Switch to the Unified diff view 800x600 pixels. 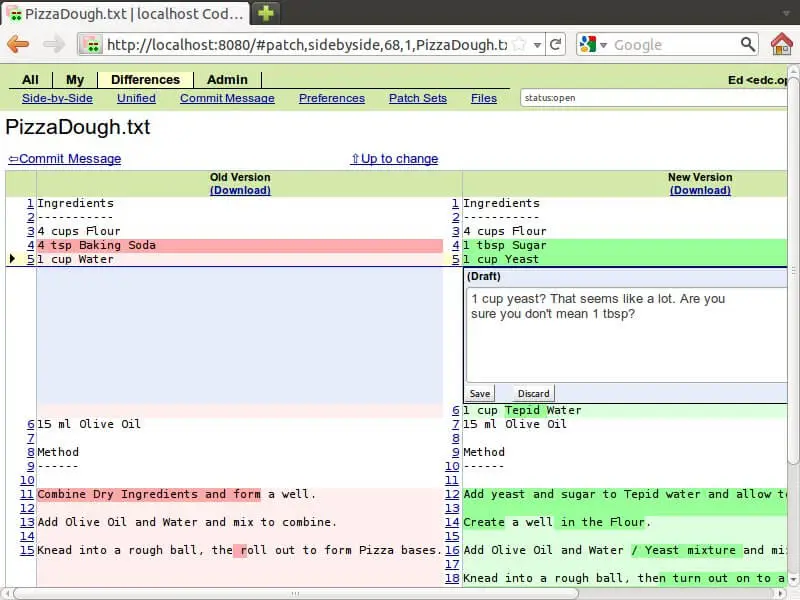point(135,98)
